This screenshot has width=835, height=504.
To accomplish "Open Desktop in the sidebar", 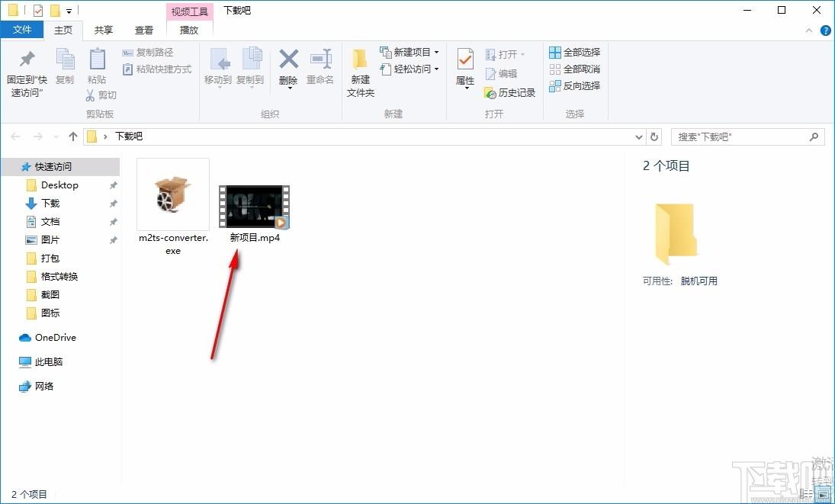I will 60,185.
